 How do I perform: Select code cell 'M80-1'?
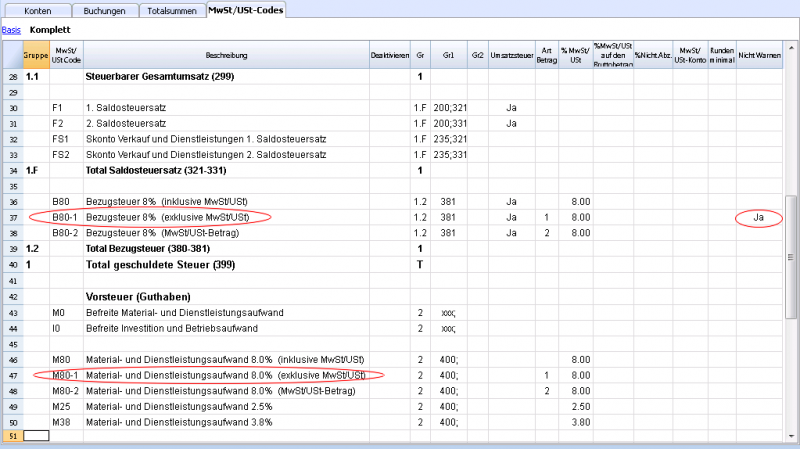point(66,376)
